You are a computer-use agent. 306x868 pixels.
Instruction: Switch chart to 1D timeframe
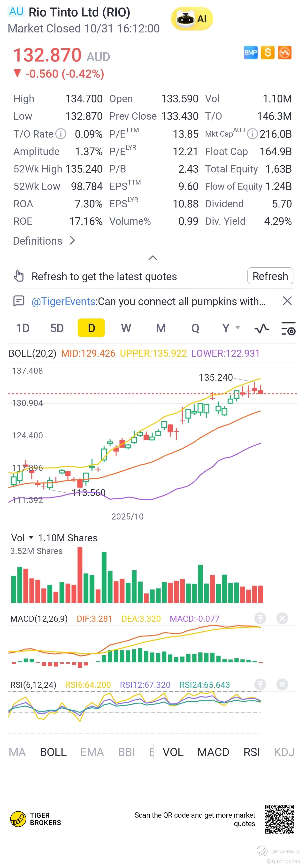tap(23, 328)
